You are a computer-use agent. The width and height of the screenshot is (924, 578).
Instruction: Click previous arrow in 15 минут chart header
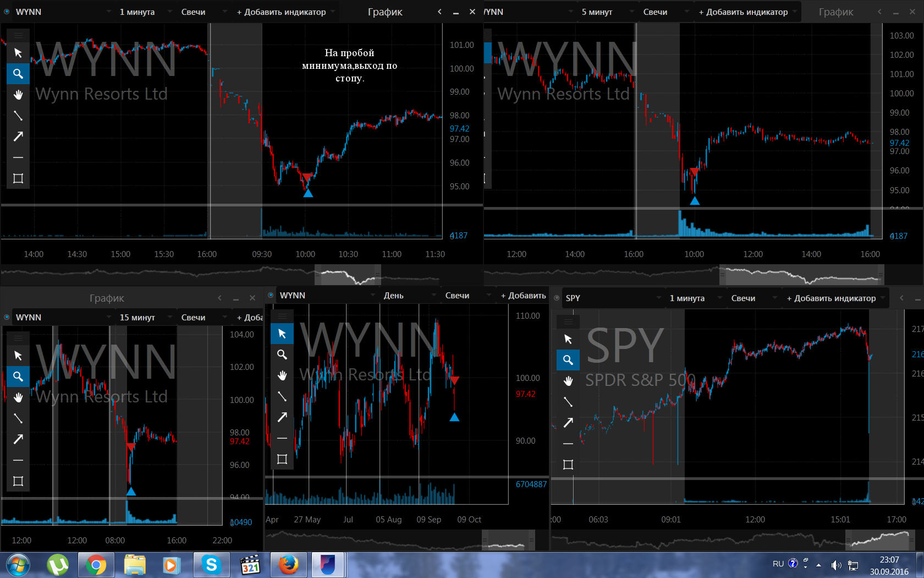[x=219, y=298]
